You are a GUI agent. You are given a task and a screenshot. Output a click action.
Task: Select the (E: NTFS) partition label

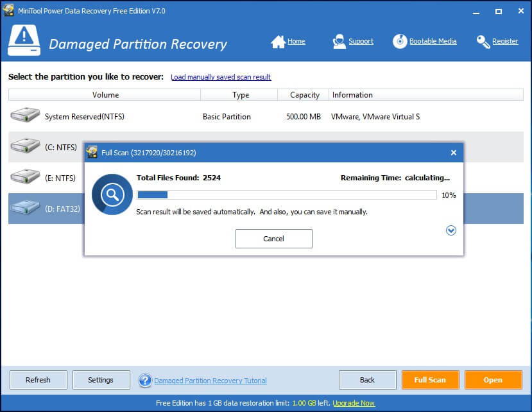click(60, 178)
